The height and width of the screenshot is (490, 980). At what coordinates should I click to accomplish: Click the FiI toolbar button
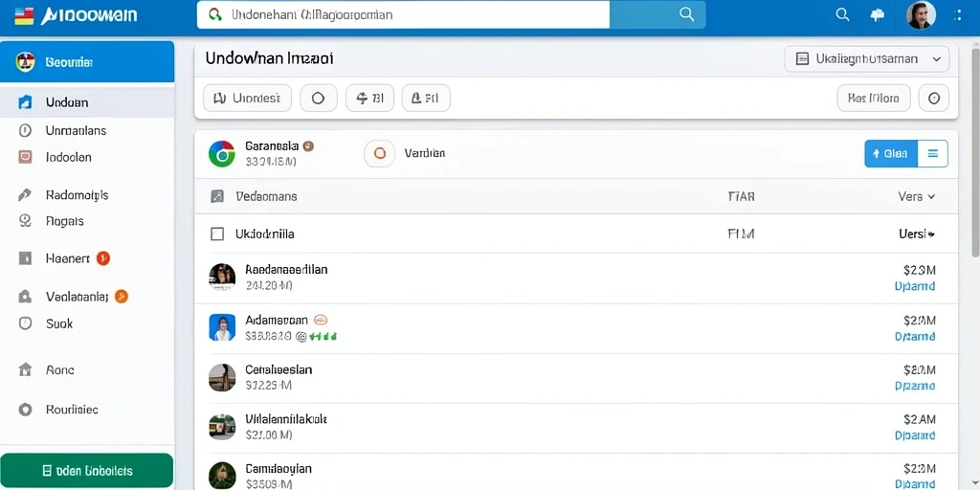(x=426, y=99)
